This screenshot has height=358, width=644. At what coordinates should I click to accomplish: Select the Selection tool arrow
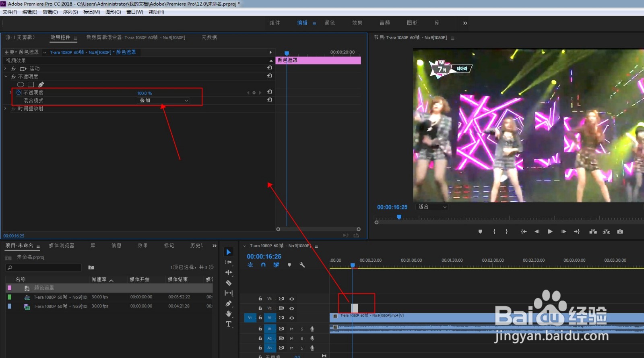coord(229,252)
